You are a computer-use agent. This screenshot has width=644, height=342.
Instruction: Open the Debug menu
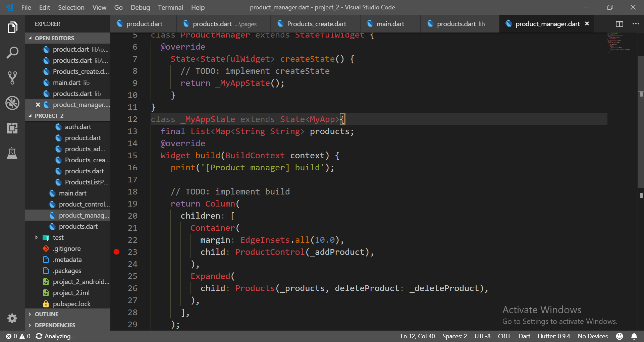(140, 7)
